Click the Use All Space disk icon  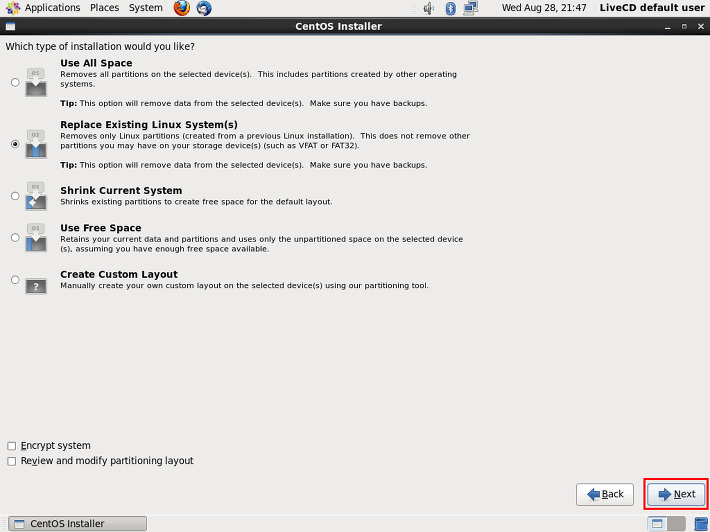click(36, 82)
